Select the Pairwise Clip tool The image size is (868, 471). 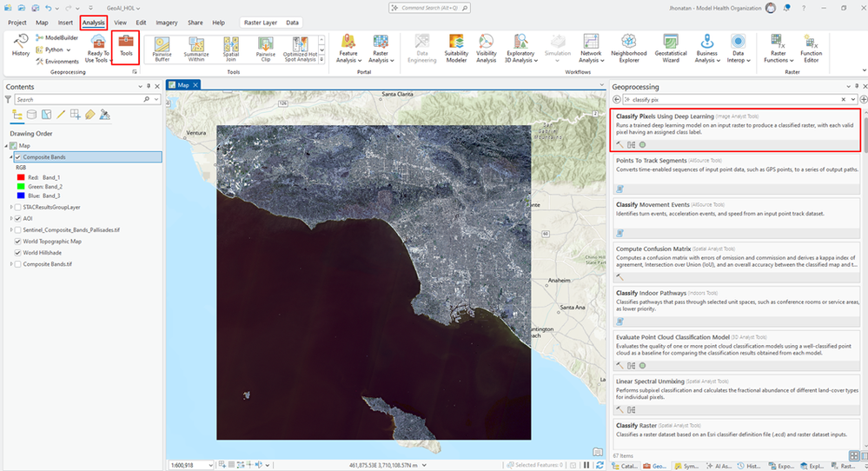(x=266, y=49)
